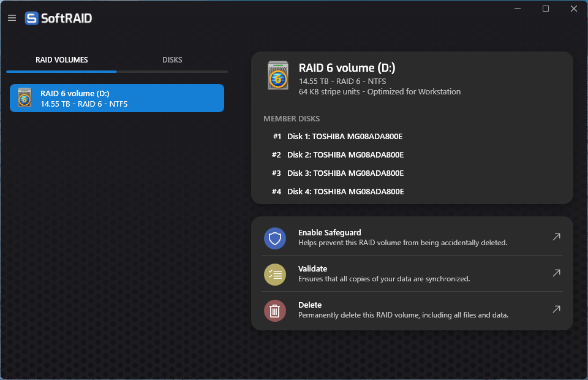Click the SoftRAID logo icon
The height and width of the screenshot is (380, 588).
31,18
